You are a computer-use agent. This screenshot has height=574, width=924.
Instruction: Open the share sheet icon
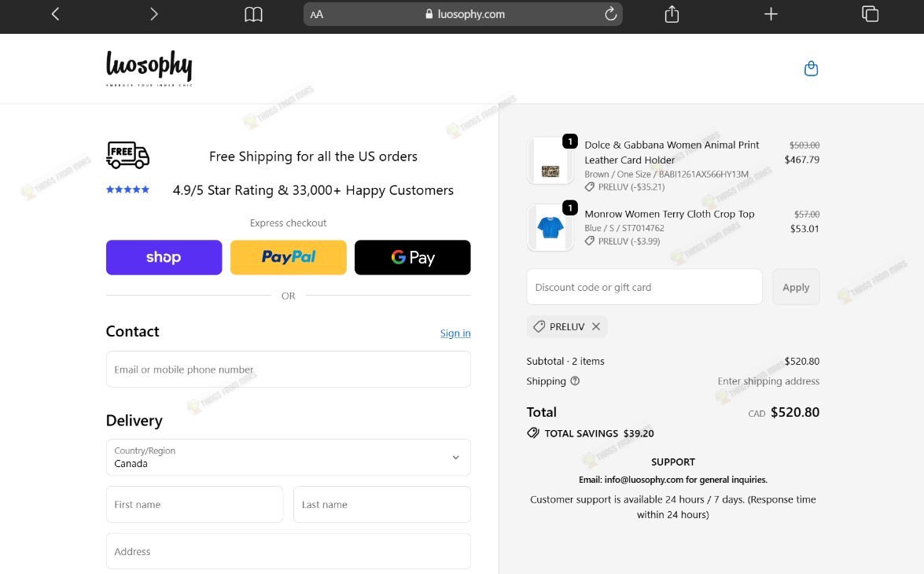(x=672, y=13)
